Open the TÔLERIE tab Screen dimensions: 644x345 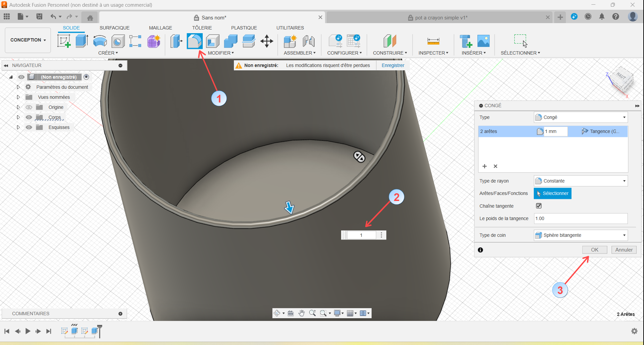[x=202, y=28]
